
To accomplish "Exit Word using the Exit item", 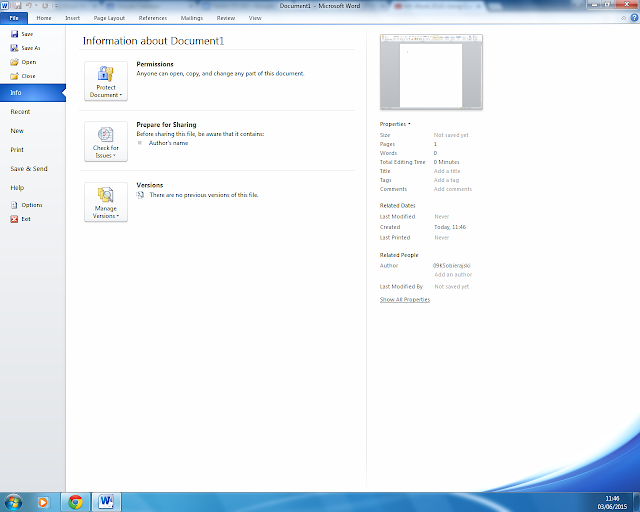I will (20, 219).
